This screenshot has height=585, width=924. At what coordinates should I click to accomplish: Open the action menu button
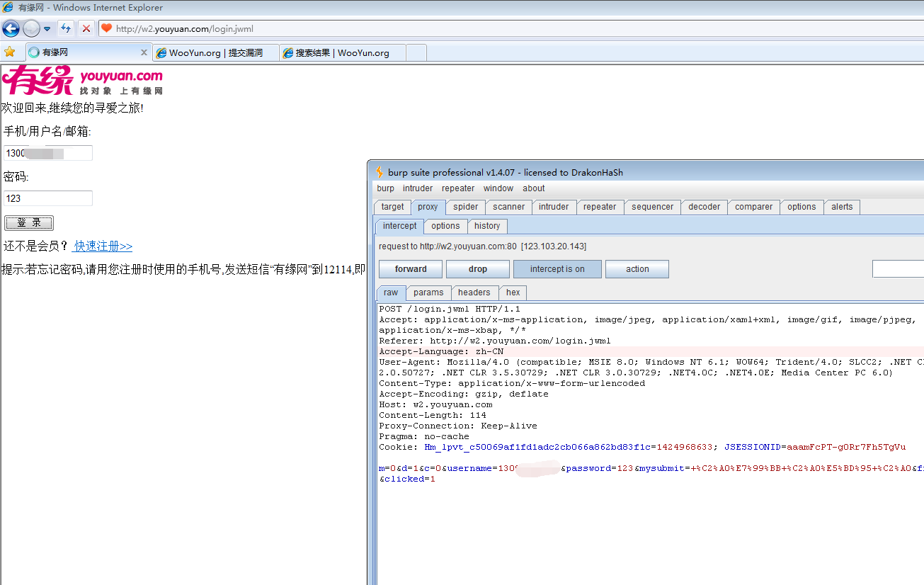pos(637,269)
